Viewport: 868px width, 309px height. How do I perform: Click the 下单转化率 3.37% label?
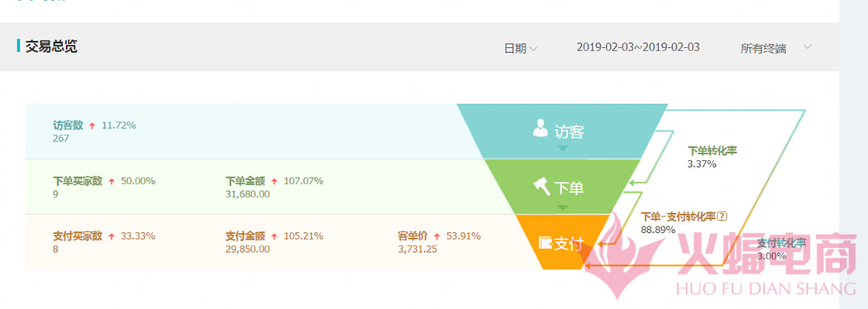click(712, 157)
